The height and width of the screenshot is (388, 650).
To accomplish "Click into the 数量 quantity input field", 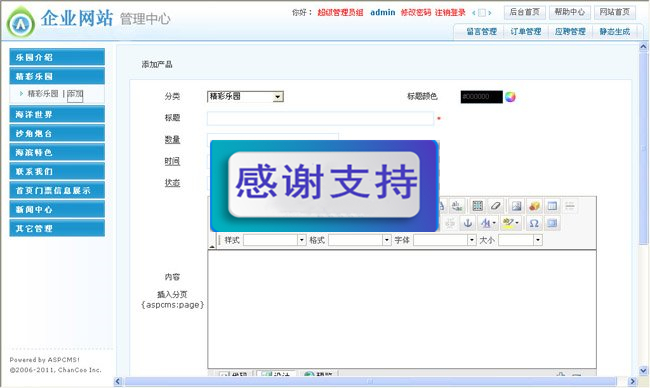I will coord(273,137).
